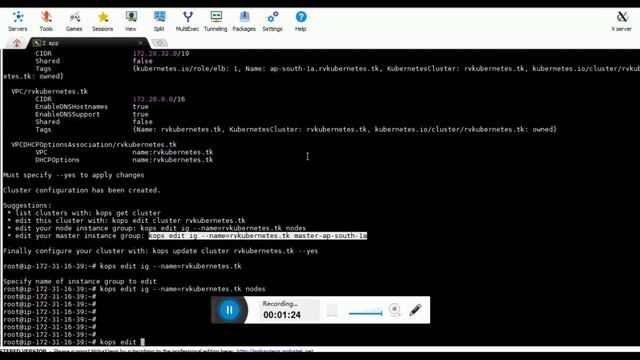Image resolution: width=640 pixels, height=360 pixels.
Task: Click the 'Finally configure your cluster' line
Action: [x=160, y=251]
